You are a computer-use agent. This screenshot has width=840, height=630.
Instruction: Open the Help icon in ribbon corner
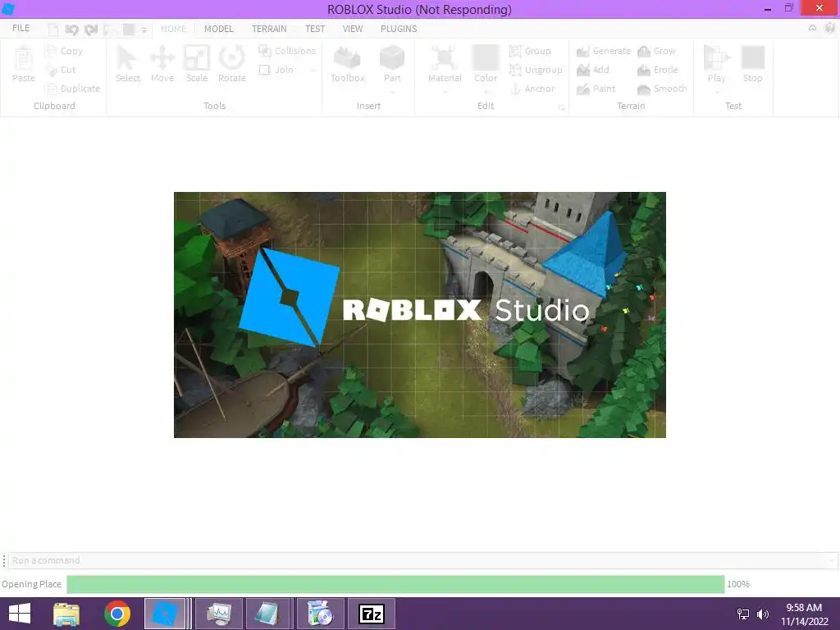click(x=830, y=29)
